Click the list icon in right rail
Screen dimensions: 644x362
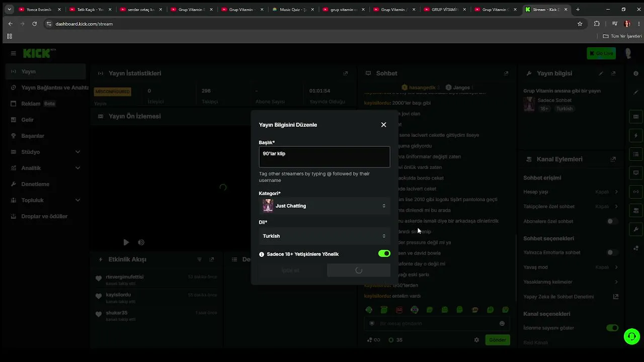(x=636, y=154)
